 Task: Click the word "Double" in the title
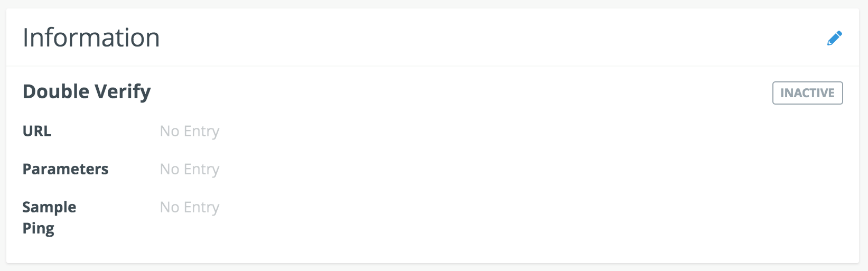(x=56, y=92)
